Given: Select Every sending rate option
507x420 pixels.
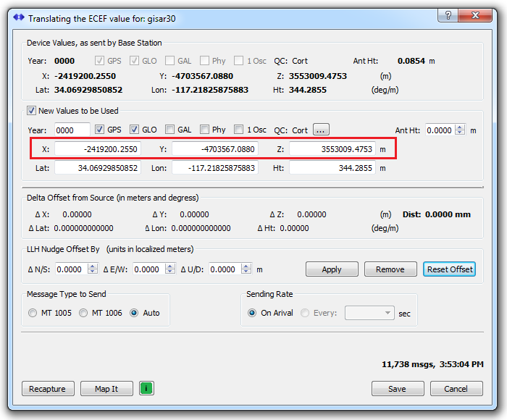Looking at the screenshot, I should (305, 313).
